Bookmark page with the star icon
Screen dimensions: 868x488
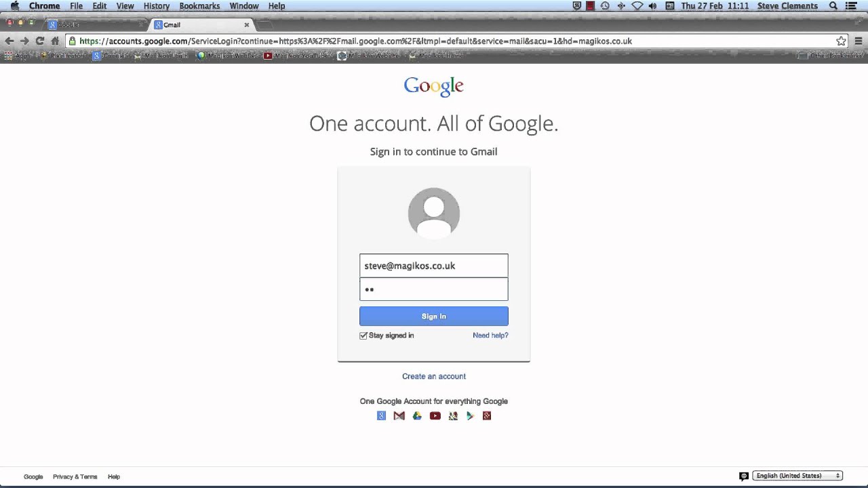[841, 41]
